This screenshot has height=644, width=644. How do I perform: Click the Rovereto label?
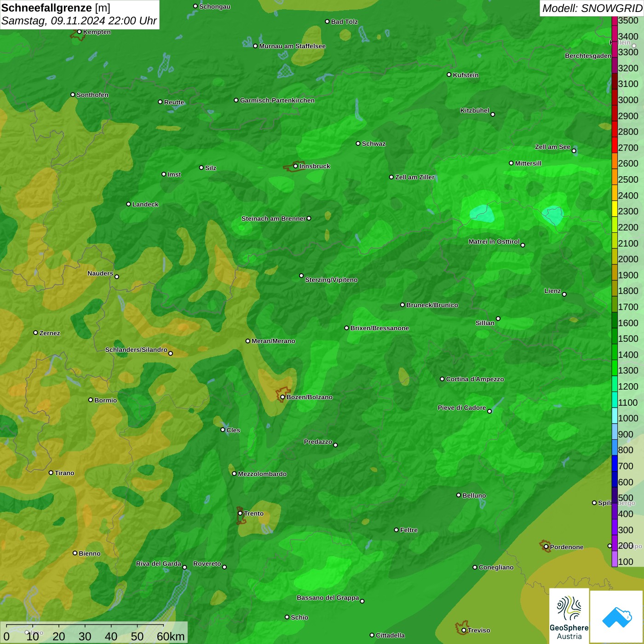tap(207, 563)
